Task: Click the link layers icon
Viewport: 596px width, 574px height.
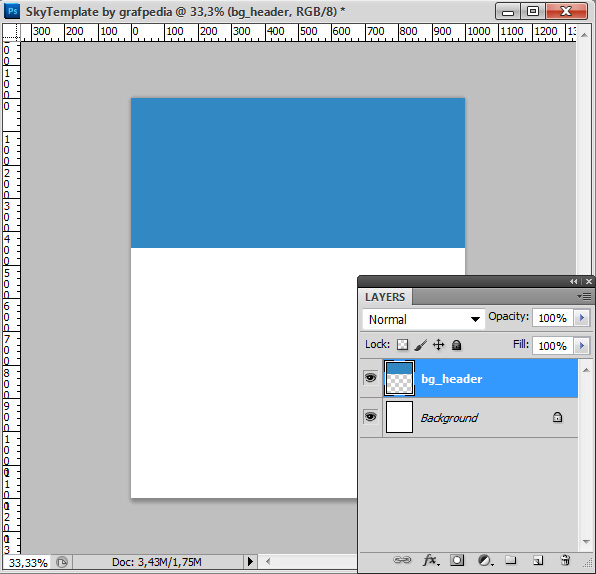Action: pos(402,560)
